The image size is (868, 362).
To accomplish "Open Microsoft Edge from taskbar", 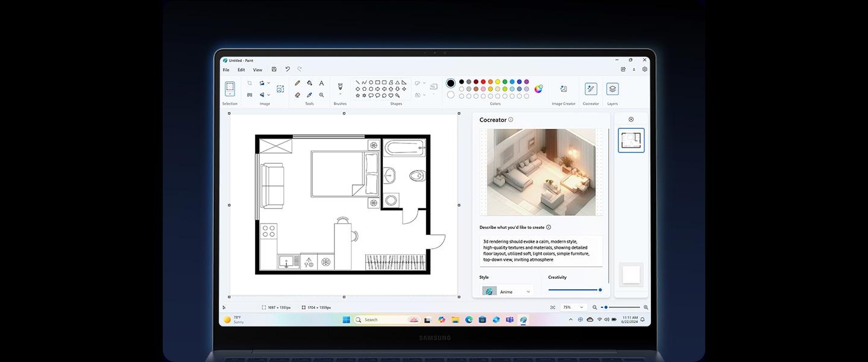I will [x=469, y=320].
